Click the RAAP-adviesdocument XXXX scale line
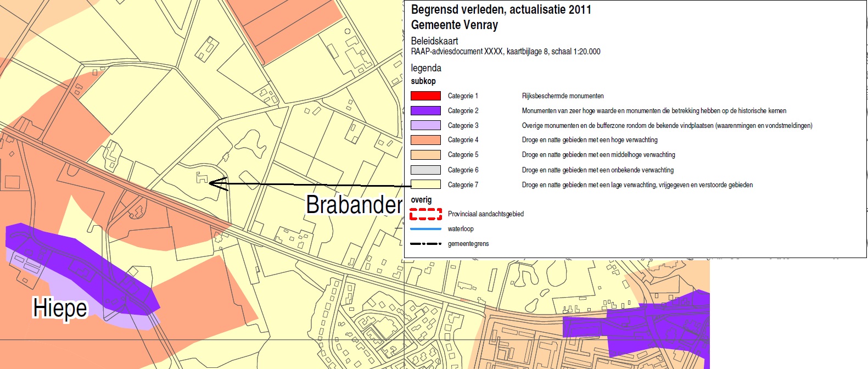 (506, 52)
